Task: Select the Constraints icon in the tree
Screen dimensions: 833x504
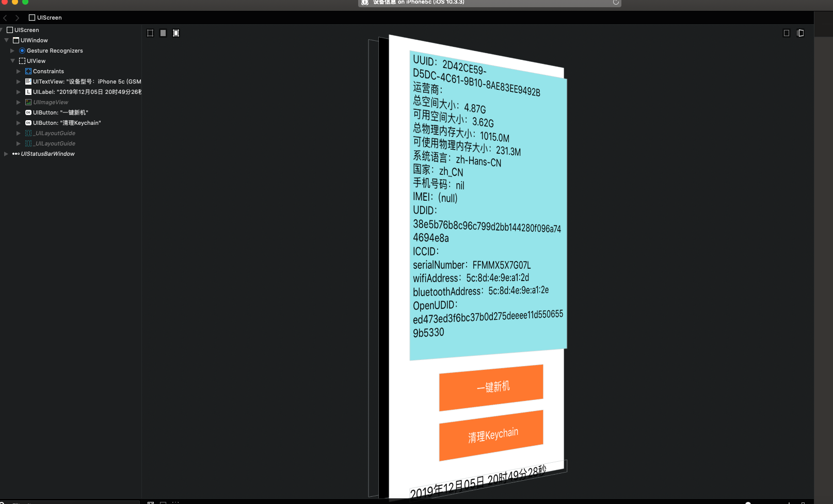Action: pyautogui.click(x=28, y=71)
